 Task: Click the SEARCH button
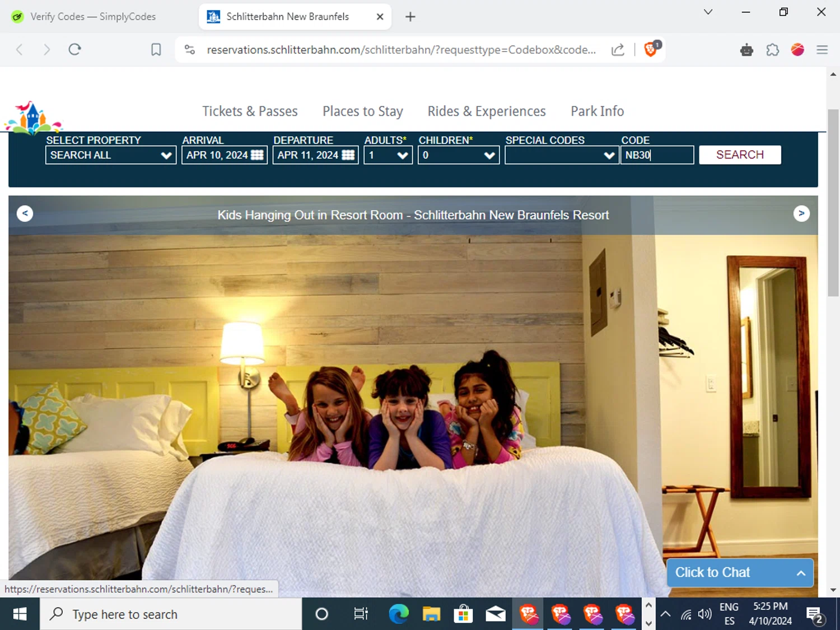click(x=740, y=155)
